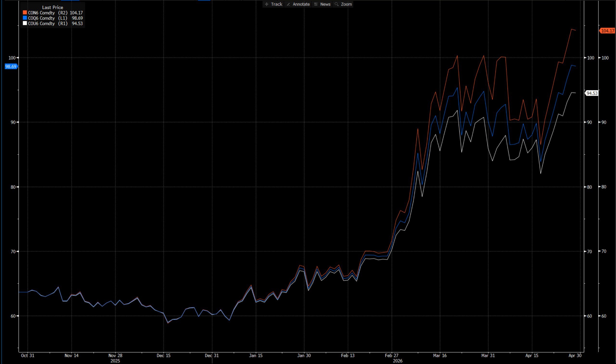The width and height of the screenshot is (616, 364).
Task: Click the Track crosshair icon
Action: (267, 4)
